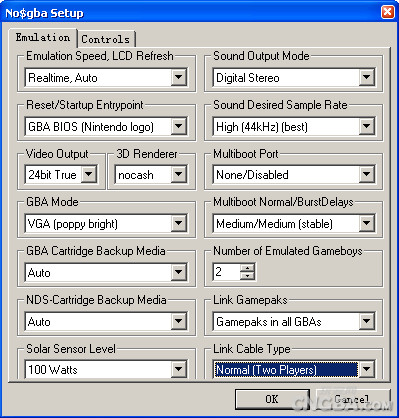Viewport: 399px width, 418px height.
Task: Expand Multiboot Normal/BurstDelays dropdown arrow
Action: (367, 223)
